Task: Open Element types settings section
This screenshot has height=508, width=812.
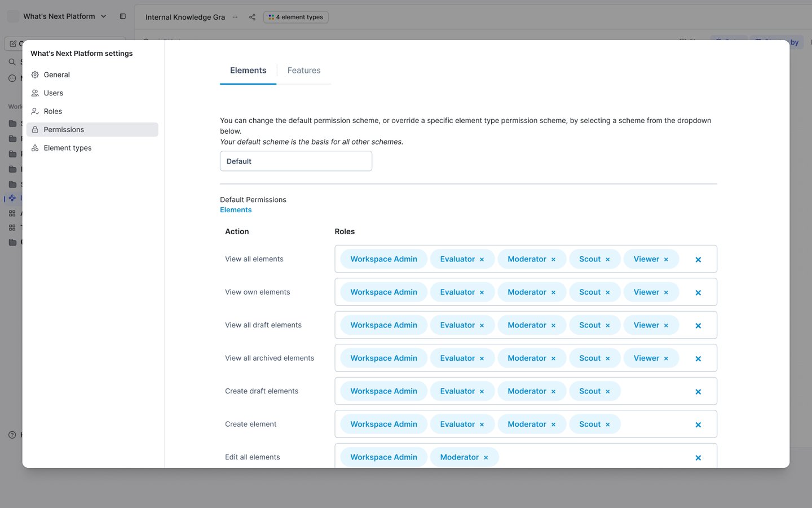Action: 92,148
